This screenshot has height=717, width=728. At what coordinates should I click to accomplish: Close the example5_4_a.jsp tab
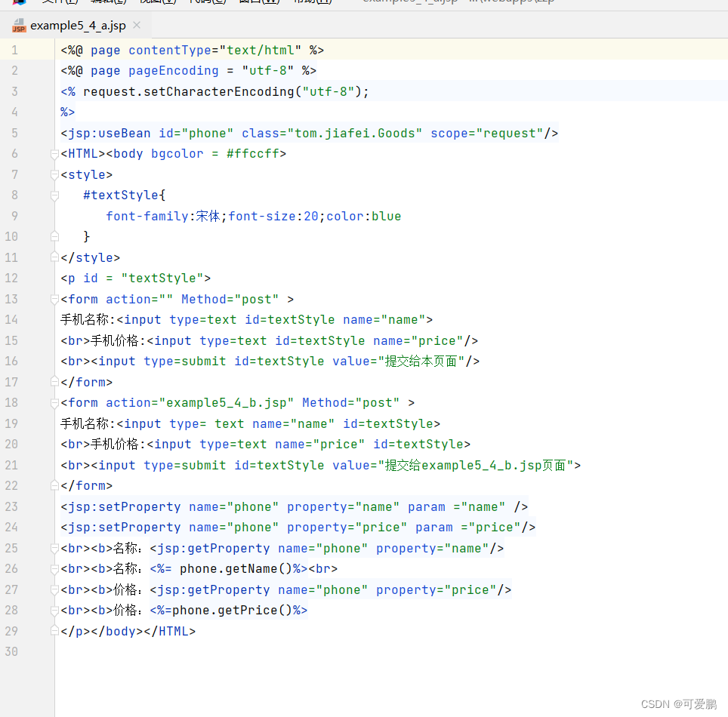point(137,25)
